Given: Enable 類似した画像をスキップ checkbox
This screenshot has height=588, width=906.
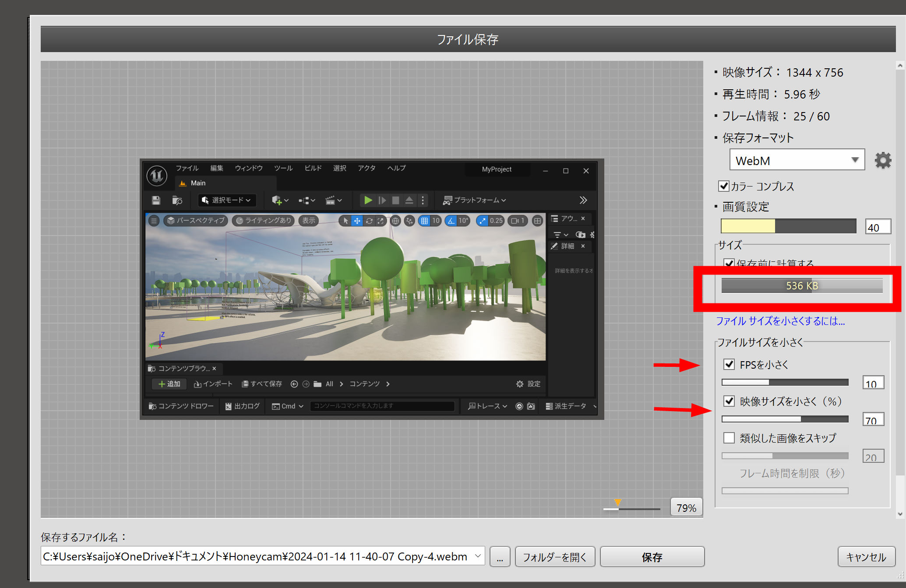Looking at the screenshot, I should 729,438.
